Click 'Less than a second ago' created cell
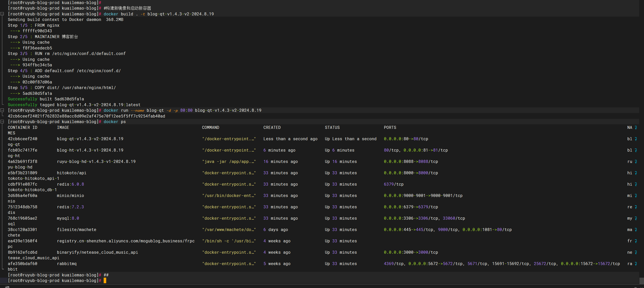644x288 pixels. pos(290,139)
